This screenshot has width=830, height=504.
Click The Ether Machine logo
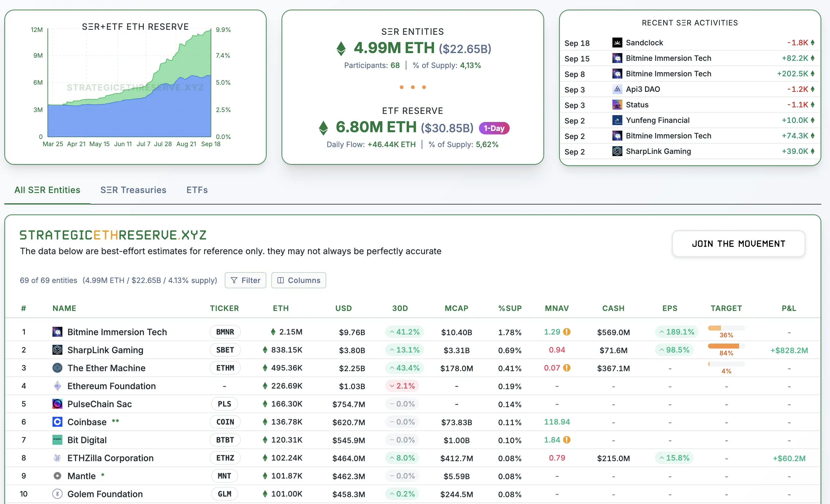57,367
